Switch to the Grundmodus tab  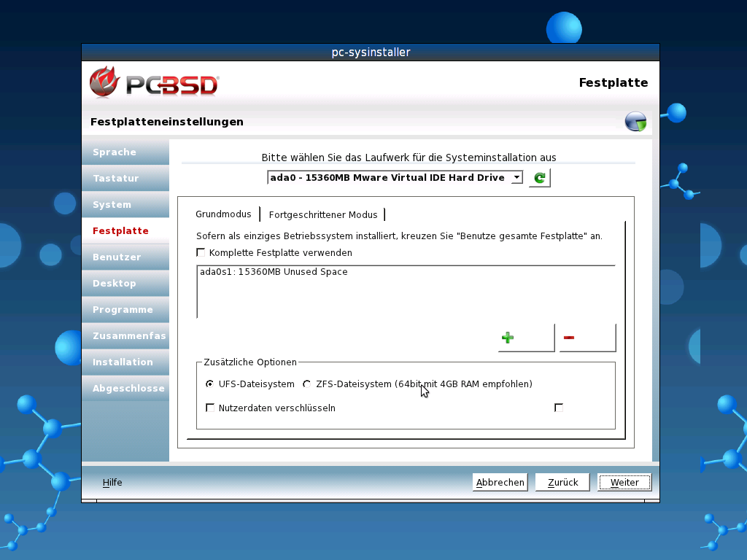pos(223,214)
